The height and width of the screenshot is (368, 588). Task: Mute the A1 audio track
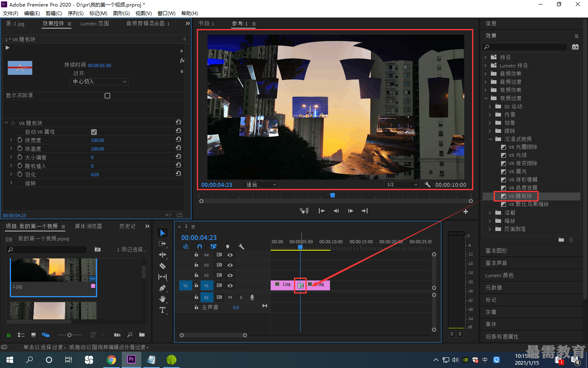230,297
